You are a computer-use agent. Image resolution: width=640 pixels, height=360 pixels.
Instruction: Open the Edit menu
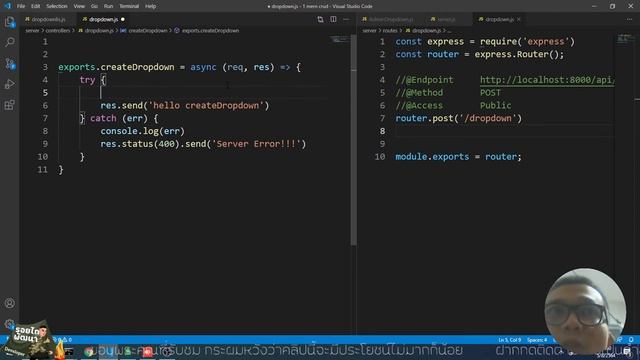tap(36, 6)
